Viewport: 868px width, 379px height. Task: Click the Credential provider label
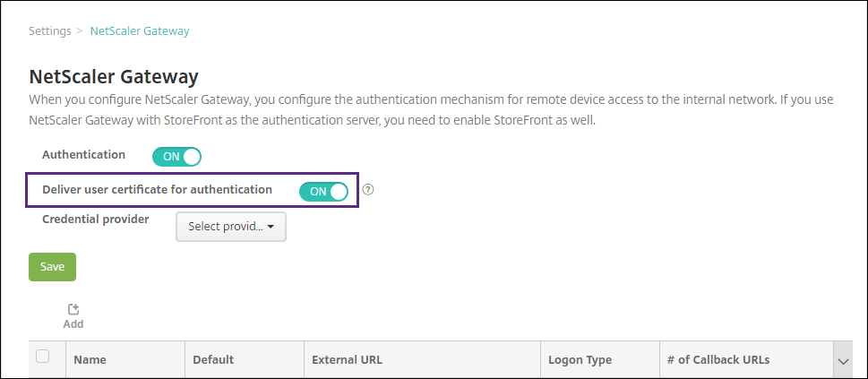[96, 218]
